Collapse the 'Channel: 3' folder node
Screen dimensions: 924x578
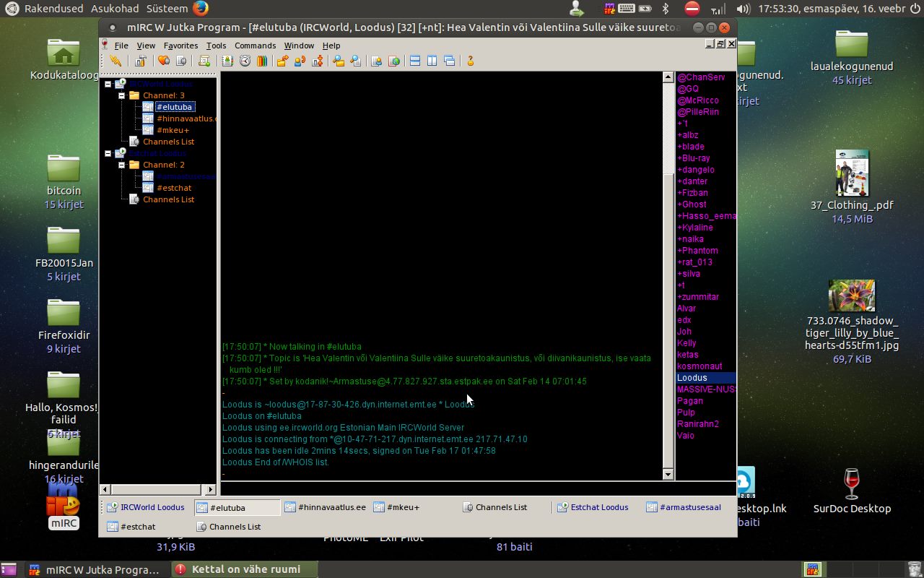click(x=122, y=95)
